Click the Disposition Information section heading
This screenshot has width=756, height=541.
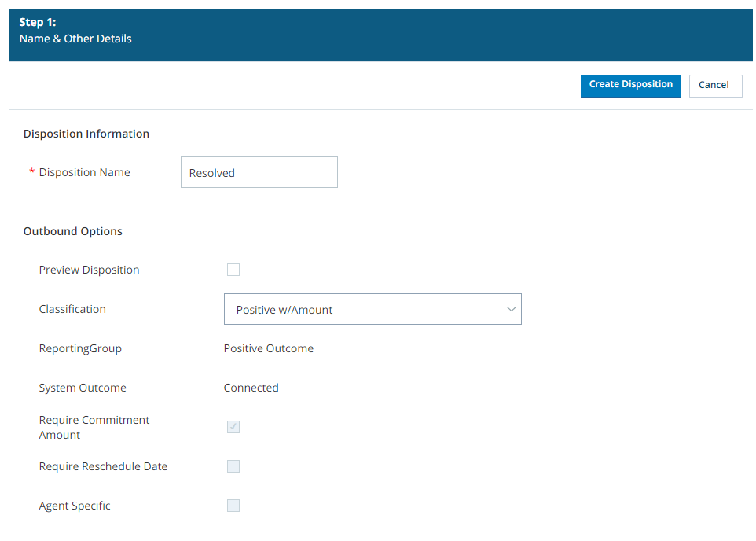pos(86,134)
